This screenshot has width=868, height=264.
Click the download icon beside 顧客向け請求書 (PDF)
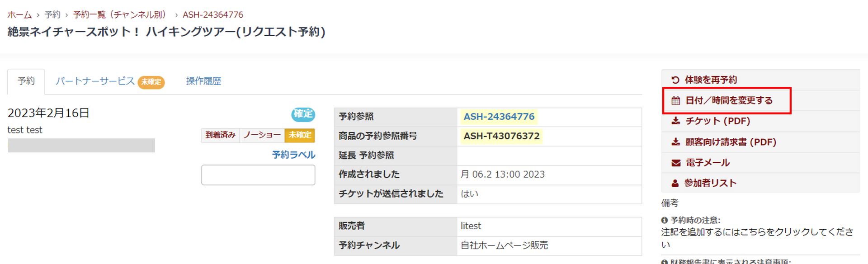(676, 142)
